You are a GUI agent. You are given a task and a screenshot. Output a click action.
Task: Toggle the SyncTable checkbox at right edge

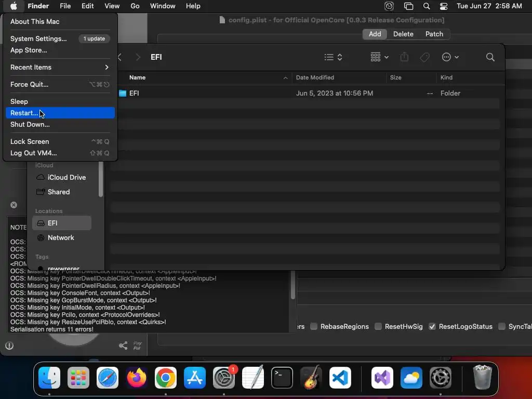[501, 326]
